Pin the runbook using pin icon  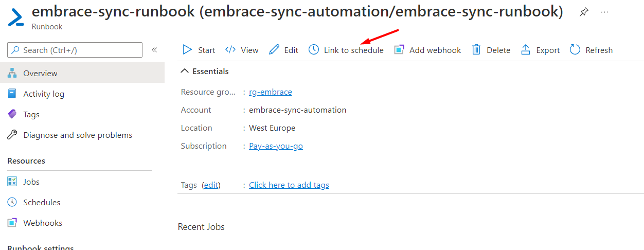tap(584, 12)
